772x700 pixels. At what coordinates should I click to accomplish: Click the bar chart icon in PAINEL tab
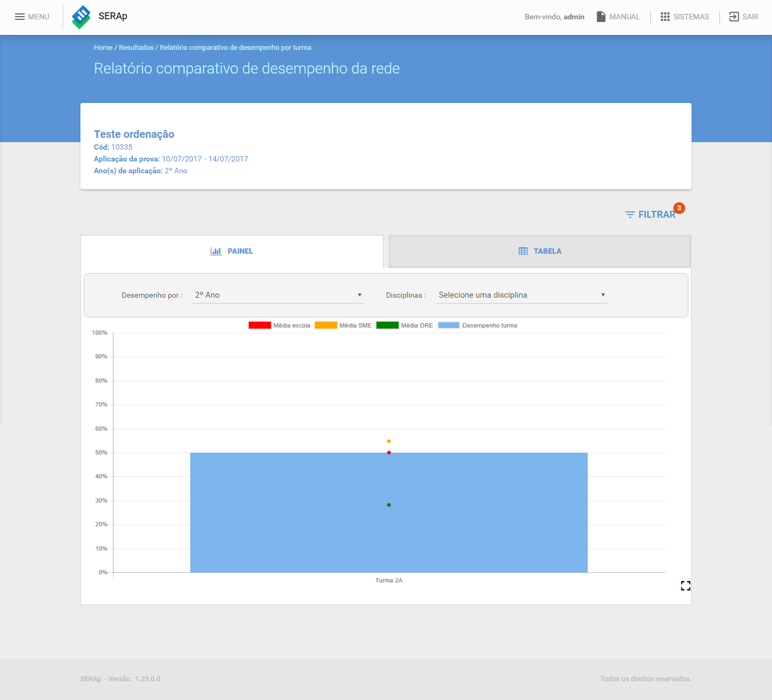pos(216,251)
